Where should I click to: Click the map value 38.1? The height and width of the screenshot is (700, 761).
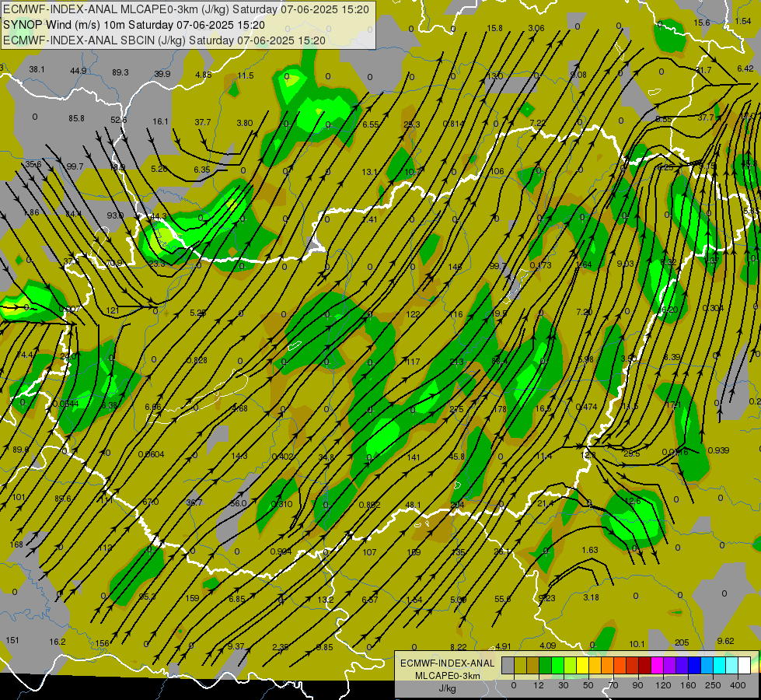pos(37,69)
